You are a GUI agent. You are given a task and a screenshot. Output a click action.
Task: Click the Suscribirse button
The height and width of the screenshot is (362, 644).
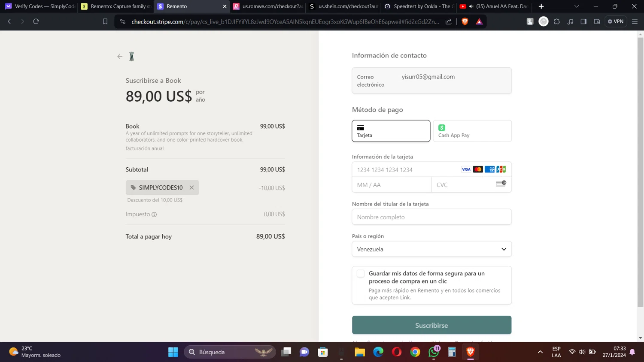point(431,325)
